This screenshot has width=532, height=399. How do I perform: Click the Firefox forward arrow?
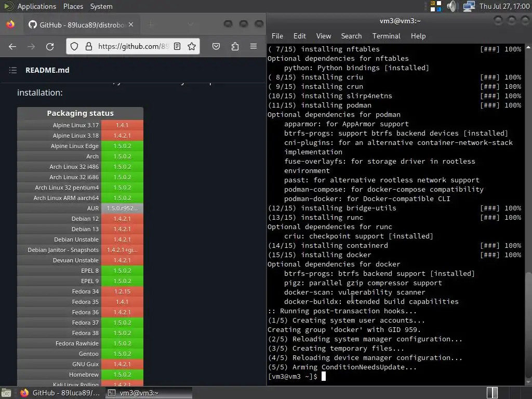click(31, 46)
